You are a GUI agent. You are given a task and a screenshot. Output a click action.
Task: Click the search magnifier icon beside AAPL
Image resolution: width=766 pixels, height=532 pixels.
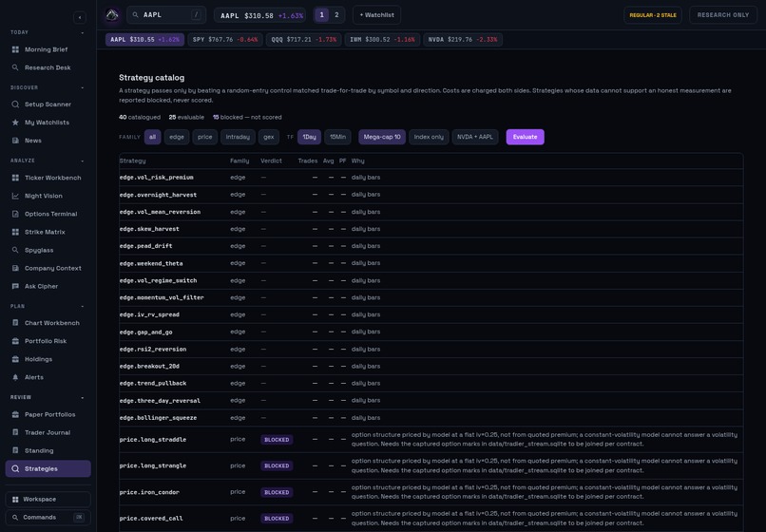136,15
